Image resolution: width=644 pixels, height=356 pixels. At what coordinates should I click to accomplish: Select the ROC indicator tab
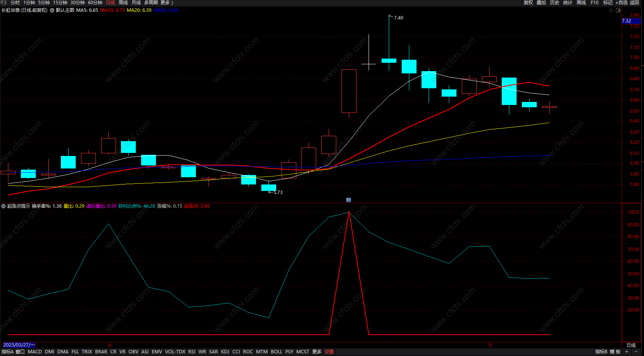[248, 352]
